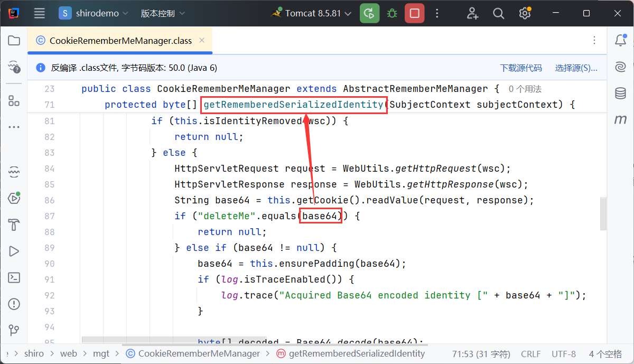Viewport: 634px width, 364px height.
Task: Open the 版本控制 dropdown
Action: coord(163,13)
